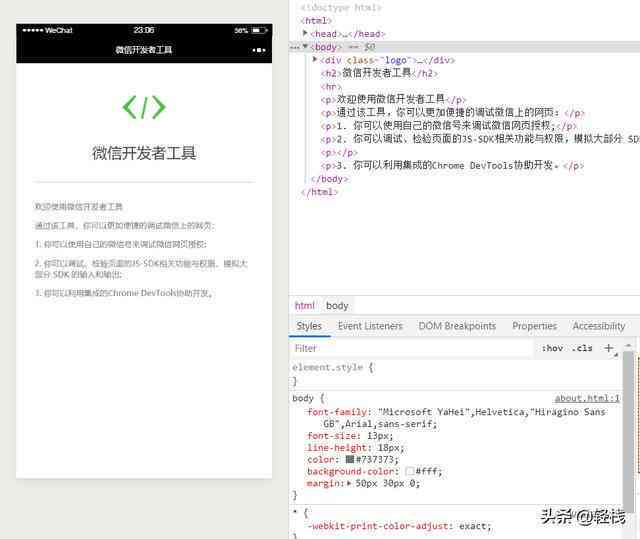Click the green code logo icon
Viewport: 640px width, 539px height.
pyautogui.click(x=144, y=107)
